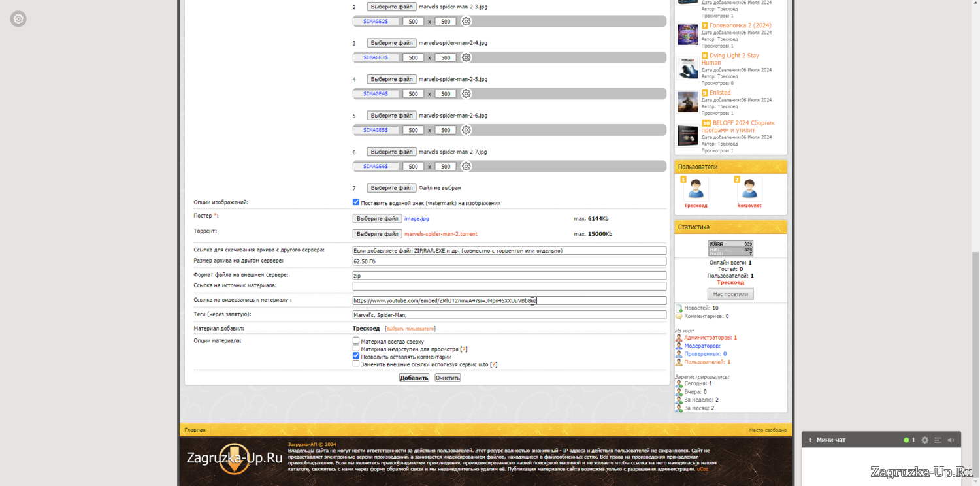Click the plus icon in Мини-чат header

tap(810, 440)
